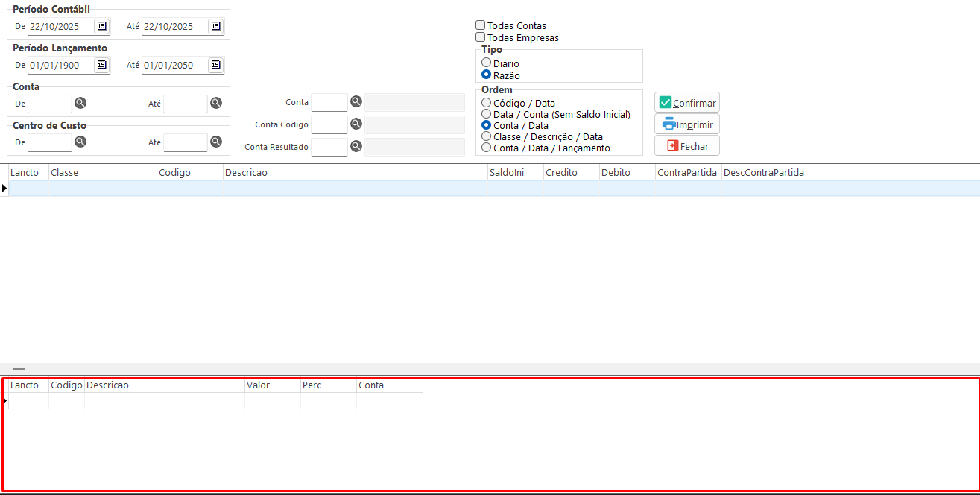Screen dimensions: 980x495
Task: Click the Descricao column header in upper grid
Action: [355, 172]
